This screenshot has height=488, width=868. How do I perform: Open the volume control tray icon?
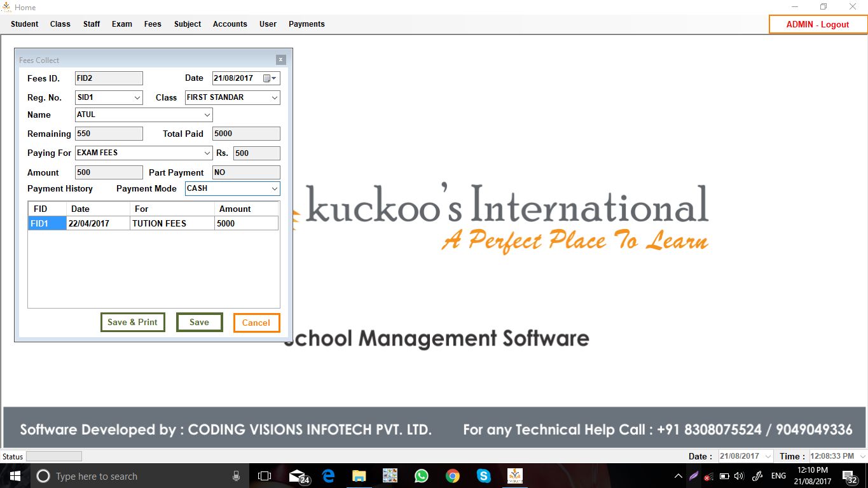click(738, 476)
